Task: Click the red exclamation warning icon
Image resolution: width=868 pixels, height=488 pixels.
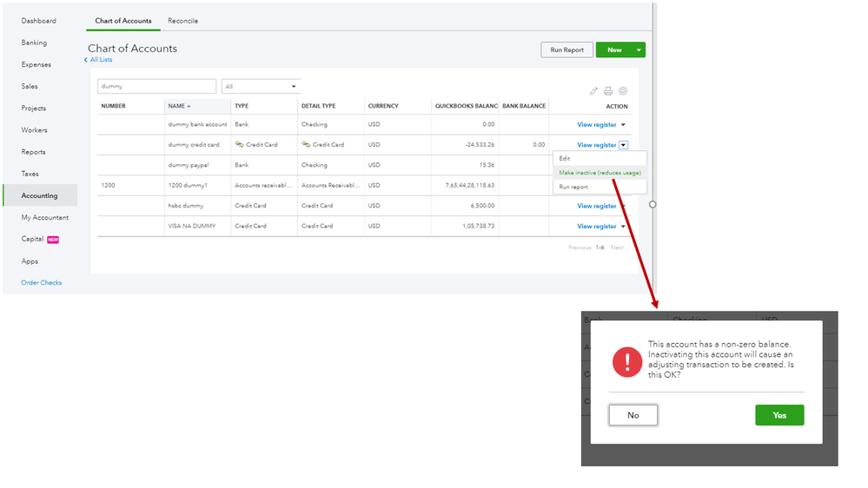Action: coord(627,362)
